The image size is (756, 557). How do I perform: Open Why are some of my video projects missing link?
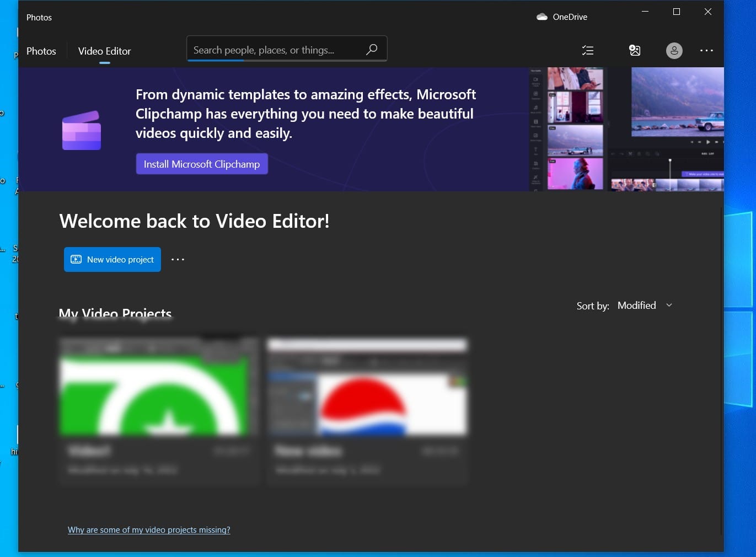point(149,530)
